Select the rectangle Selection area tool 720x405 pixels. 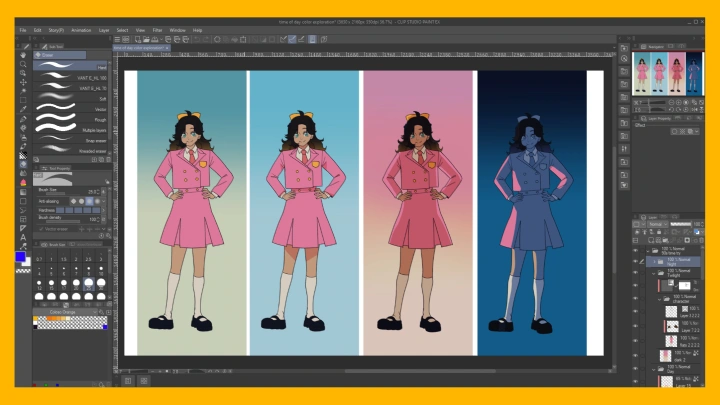click(x=23, y=100)
